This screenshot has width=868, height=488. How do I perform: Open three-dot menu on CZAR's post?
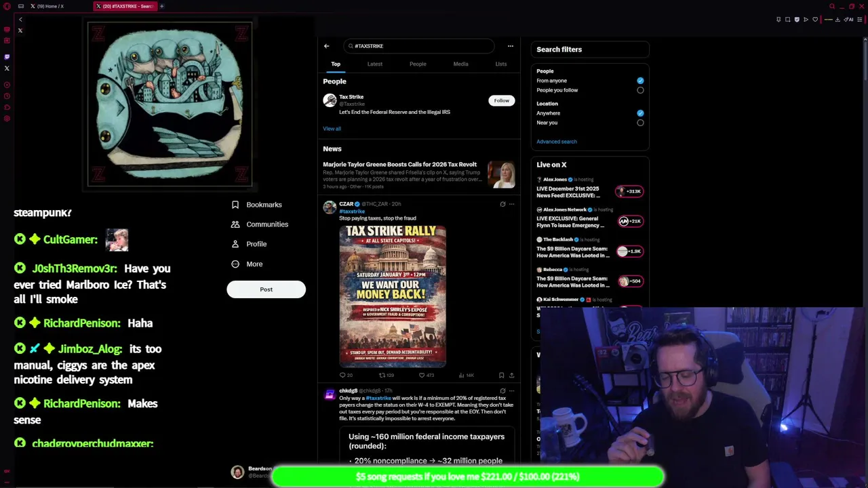point(511,204)
